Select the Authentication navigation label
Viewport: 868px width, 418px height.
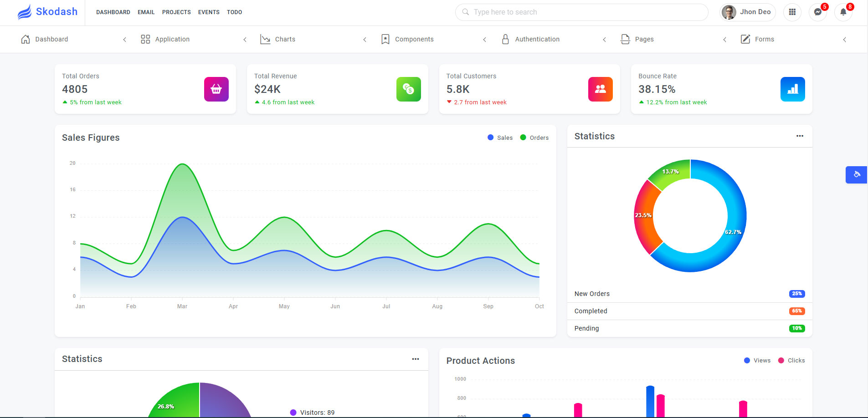click(x=537, y=39)
